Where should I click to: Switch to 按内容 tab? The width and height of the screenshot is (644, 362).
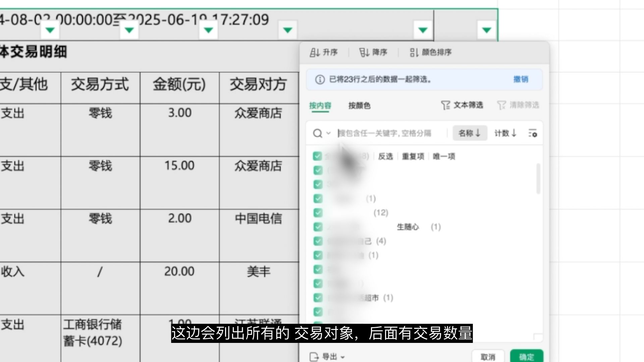tap(320, 106)
